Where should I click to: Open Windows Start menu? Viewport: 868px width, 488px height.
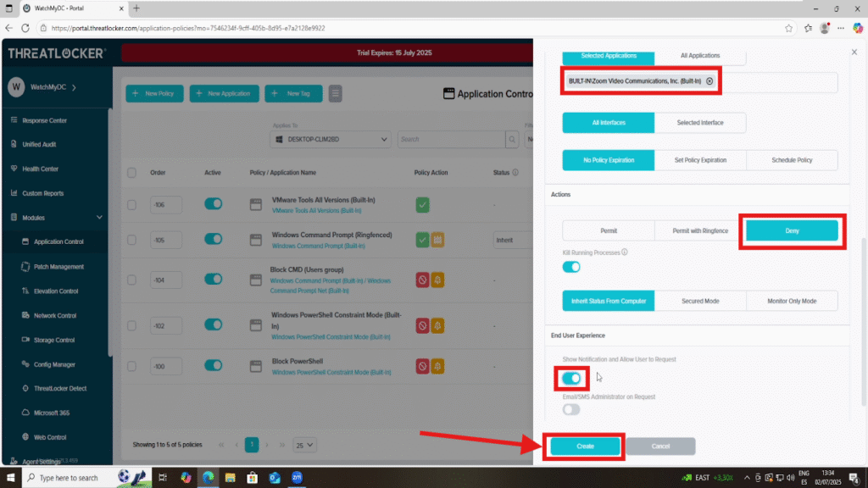pyautogui.click(x=10, y=478)
